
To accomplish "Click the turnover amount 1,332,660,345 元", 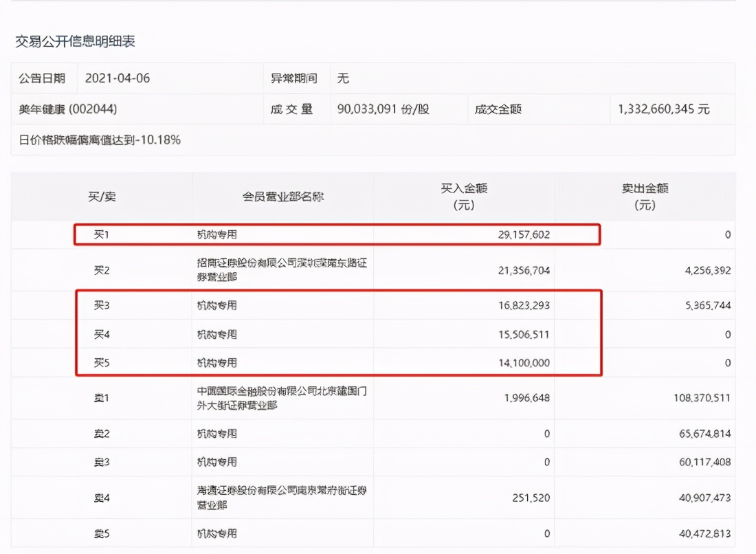I will click(664, 109).
